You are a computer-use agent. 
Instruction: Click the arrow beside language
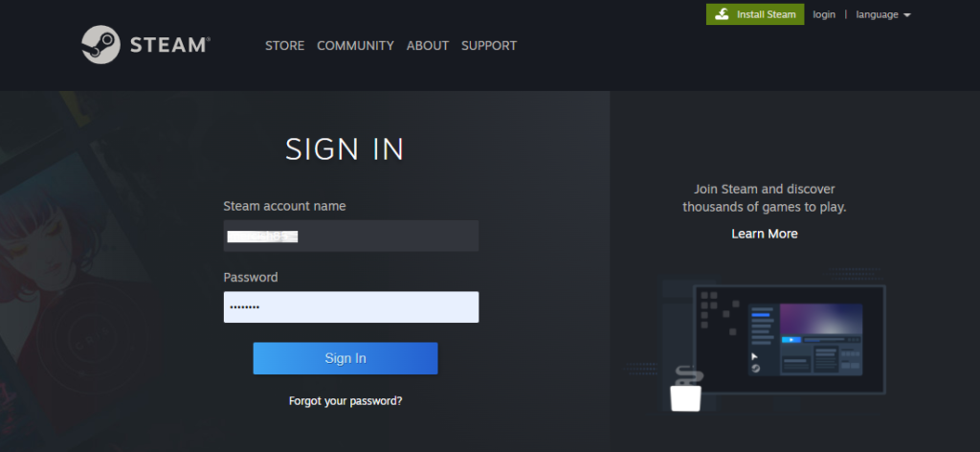(x=906, y=15)
